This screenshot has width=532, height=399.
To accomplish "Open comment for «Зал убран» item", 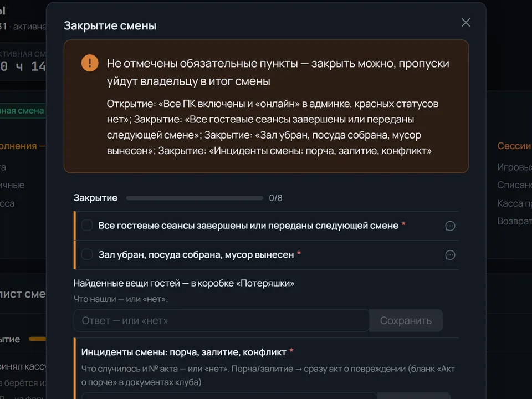I will click(450, 255).
